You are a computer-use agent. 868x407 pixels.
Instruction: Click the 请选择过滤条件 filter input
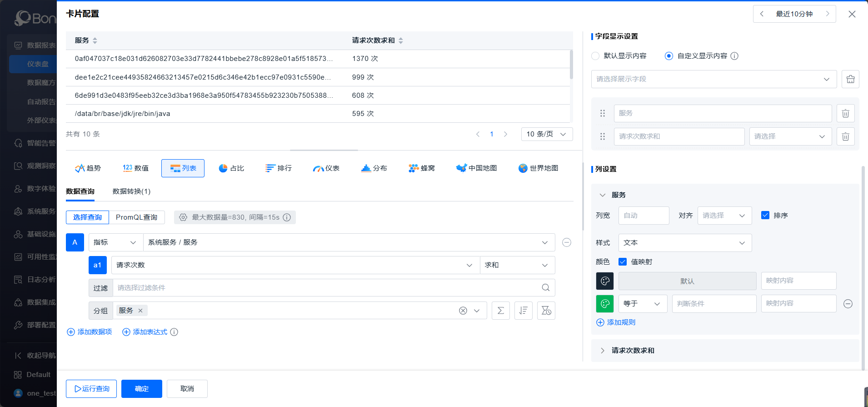click(x=327, y=288)
